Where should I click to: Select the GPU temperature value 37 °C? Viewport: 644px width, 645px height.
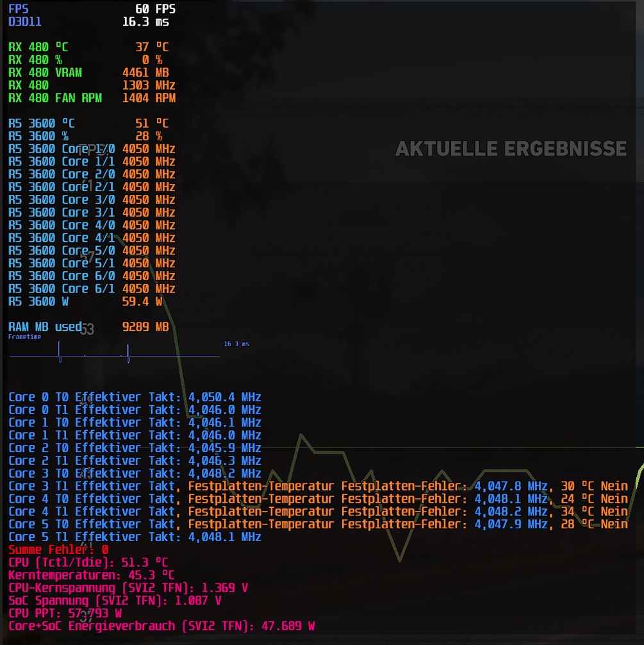pos(152,47)
